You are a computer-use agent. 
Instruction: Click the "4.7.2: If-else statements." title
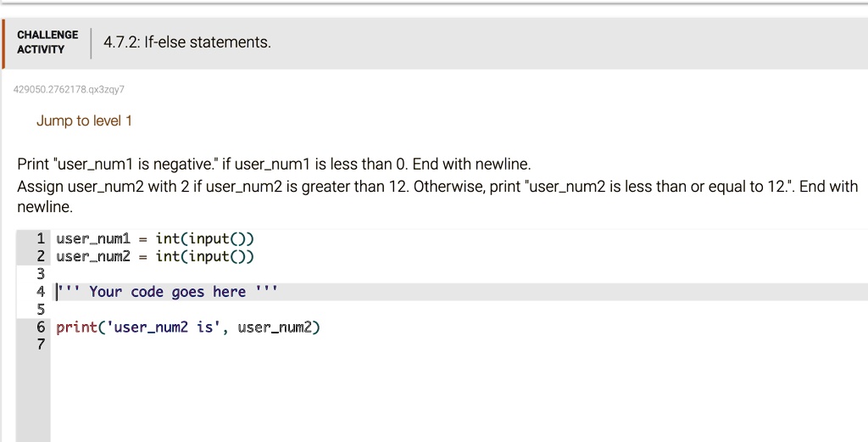point(186,42)
